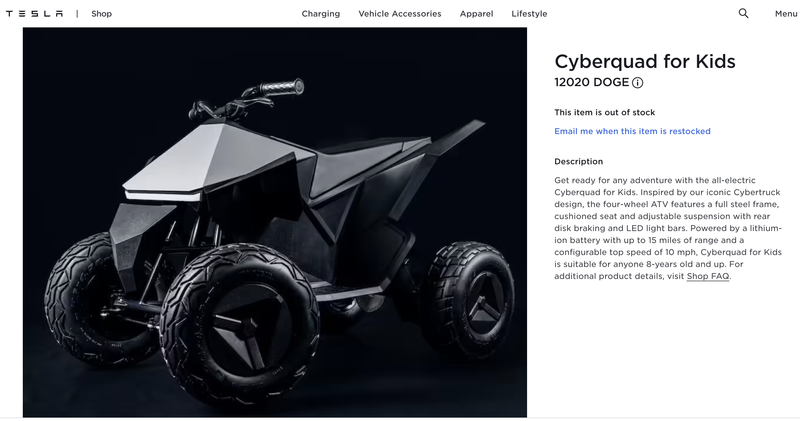Click the DOGE price info icon
Image resolution: width=800 pixels, height=421 pixels.
[x=637, y=83]
